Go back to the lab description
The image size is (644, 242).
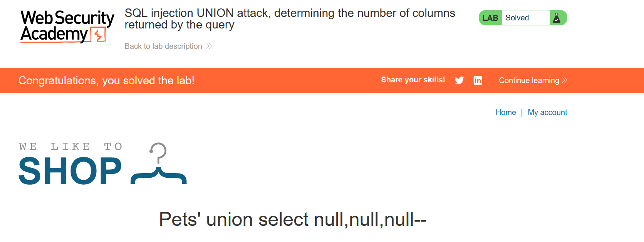pos(163,46)
